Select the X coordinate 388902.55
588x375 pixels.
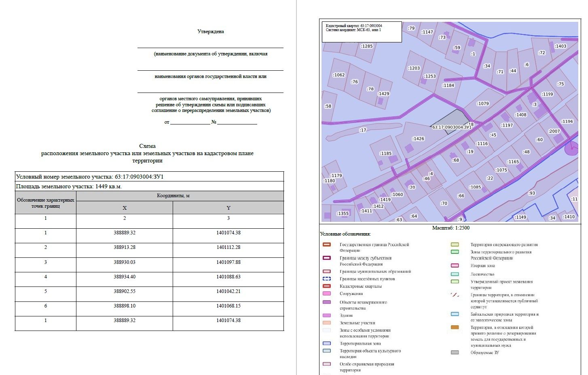click(x=125, y=291)
